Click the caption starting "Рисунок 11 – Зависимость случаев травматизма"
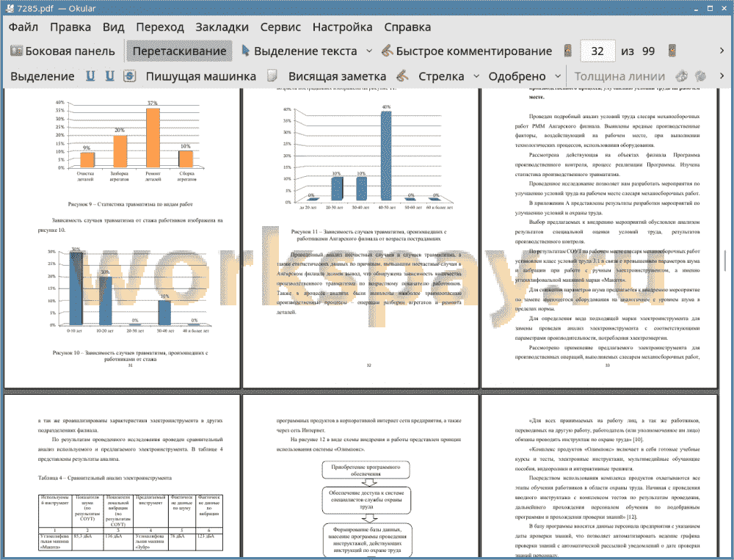 369,235
